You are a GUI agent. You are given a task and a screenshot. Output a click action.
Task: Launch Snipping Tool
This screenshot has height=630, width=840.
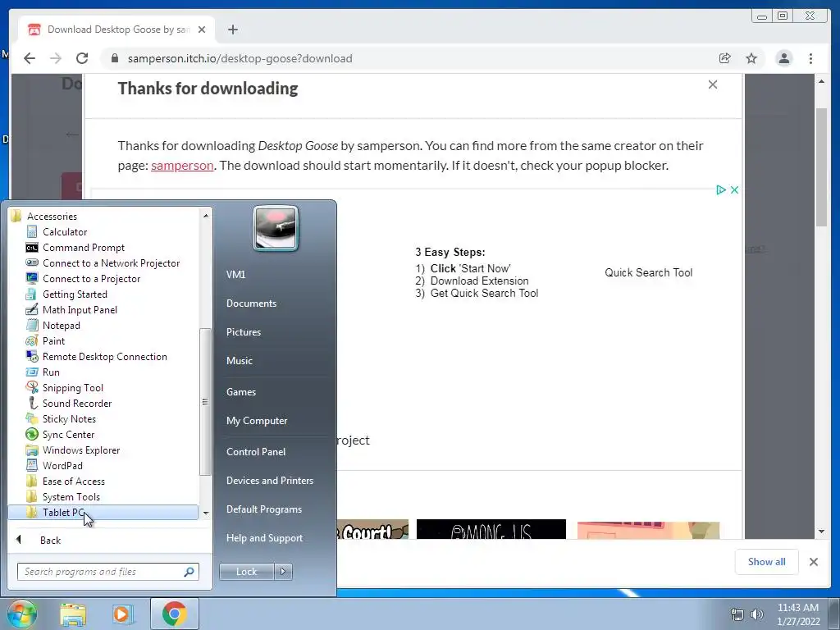[72, 387]
